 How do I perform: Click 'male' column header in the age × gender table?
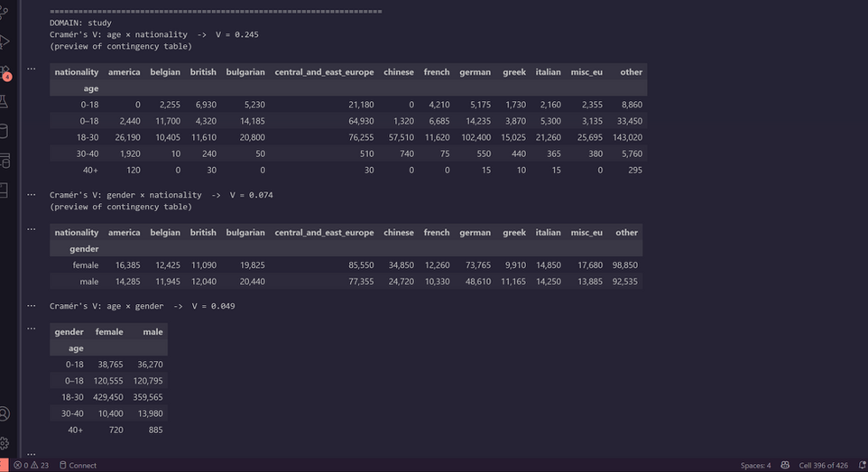[152, 332]
